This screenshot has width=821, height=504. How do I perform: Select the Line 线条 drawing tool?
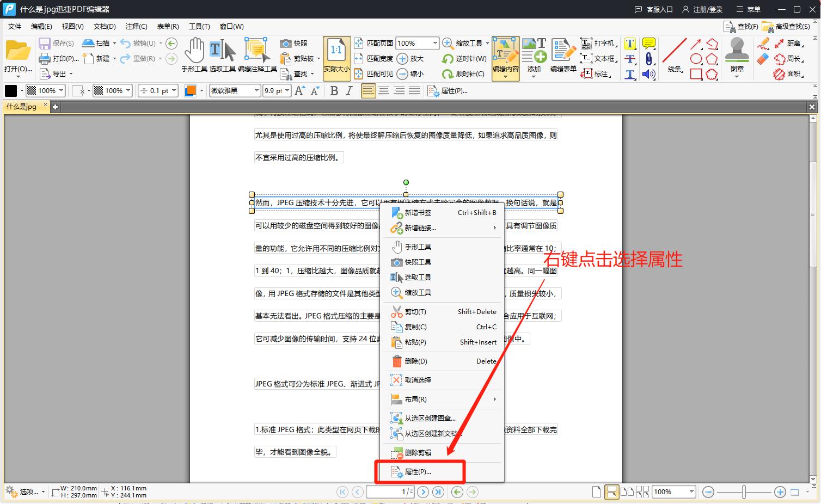(674, 54)
